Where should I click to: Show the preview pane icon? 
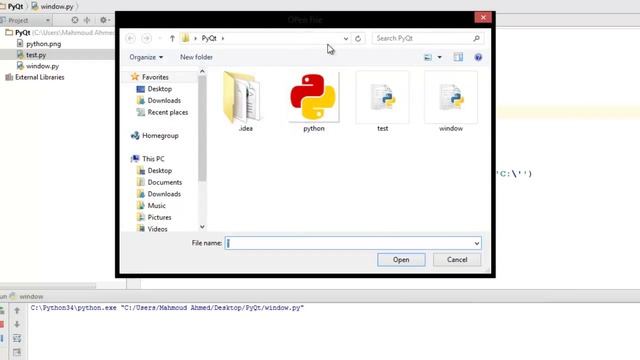pyautogui.click(x=458, y=57)
